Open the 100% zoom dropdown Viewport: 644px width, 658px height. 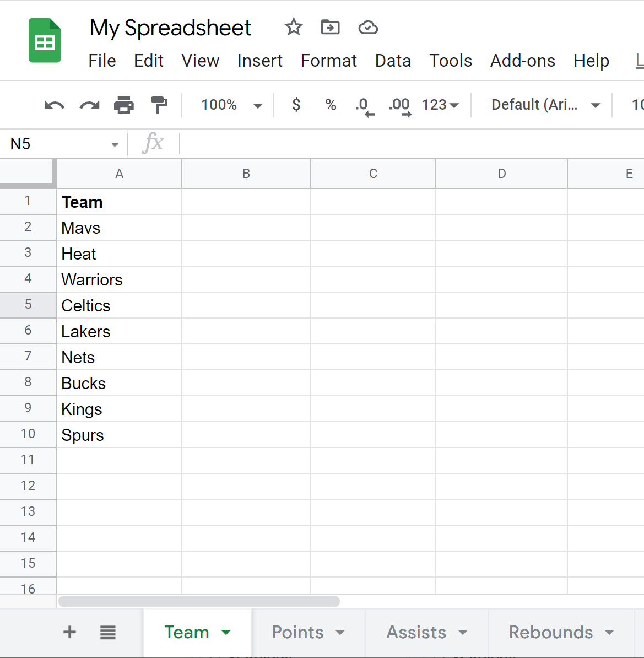(231, 105)
